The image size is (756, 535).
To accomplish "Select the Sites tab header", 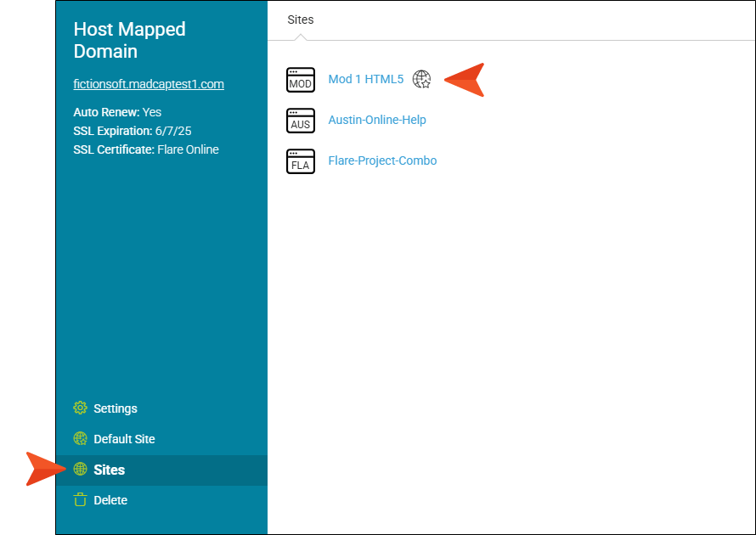I will (301, 20).
